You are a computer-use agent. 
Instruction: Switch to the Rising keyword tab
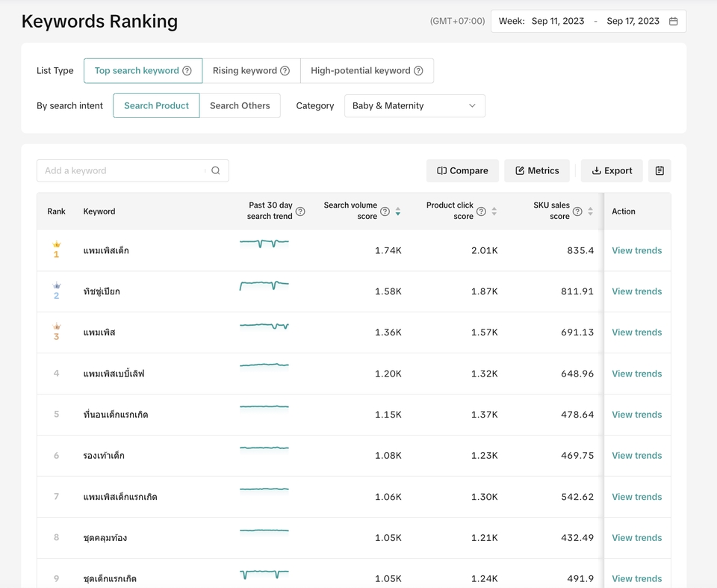point(251,70)
